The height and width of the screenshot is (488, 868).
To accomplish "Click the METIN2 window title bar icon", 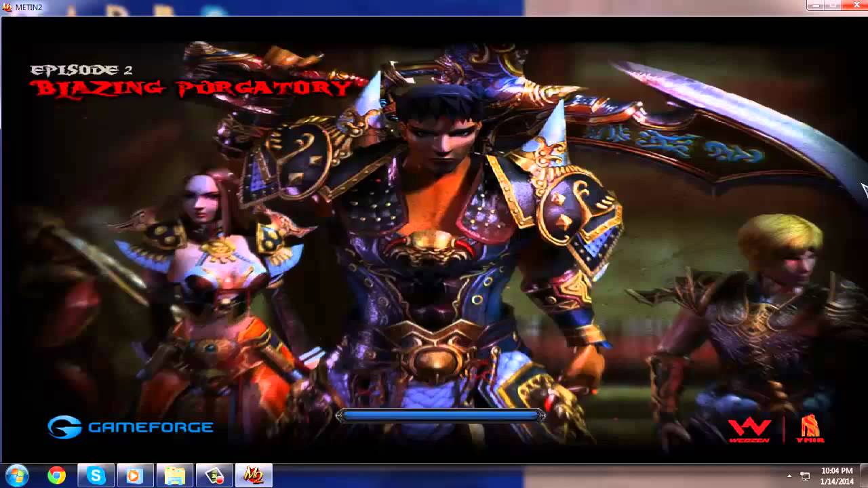I will pos(7,7).
